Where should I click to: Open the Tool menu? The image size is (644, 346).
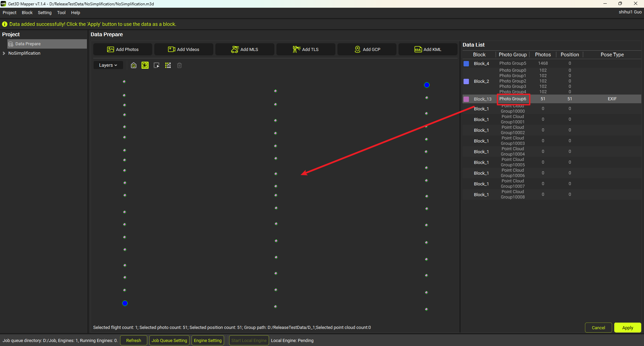point(61,13)
